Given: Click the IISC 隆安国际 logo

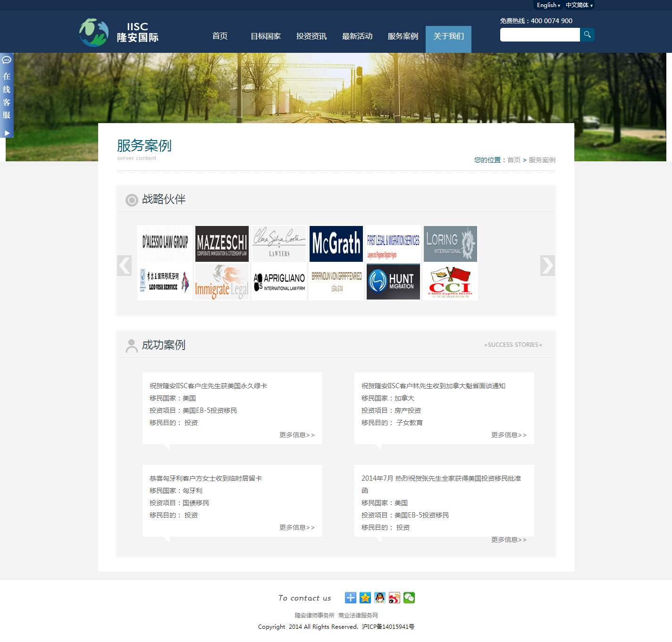Looking at the screenshot, I should pos(118,33).
